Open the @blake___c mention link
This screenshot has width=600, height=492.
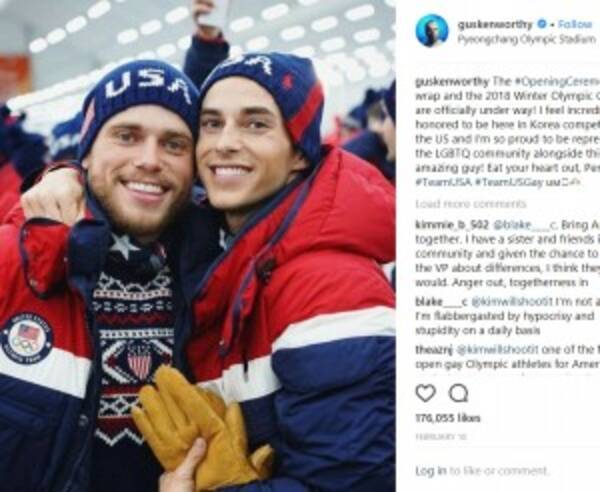click(525, 225)
